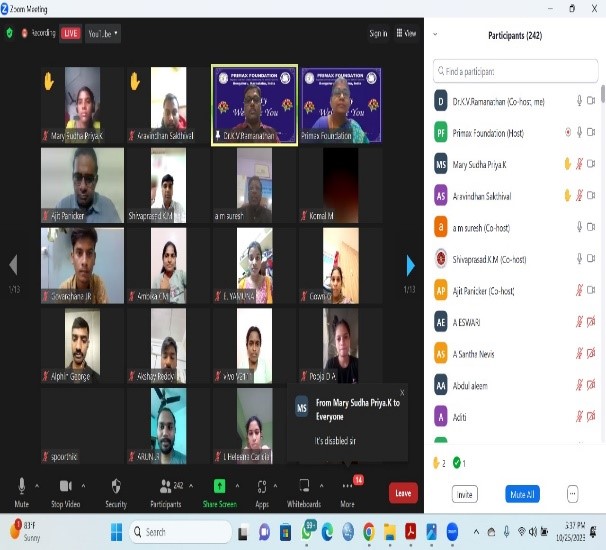Click video-off icon on A ESWARI row
The width and height of the screenshot is (606, 550).
point(591,322)
